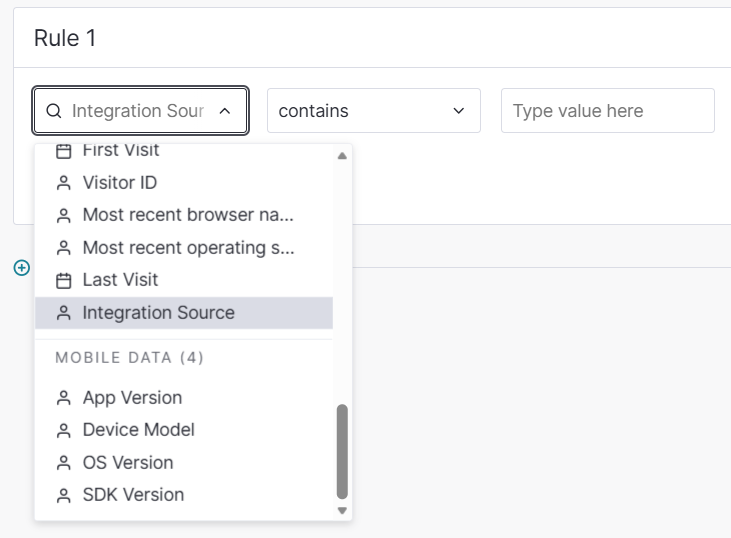Click the teal plus circle icon to add a rule
731x538 pixels.
point(21,268)
